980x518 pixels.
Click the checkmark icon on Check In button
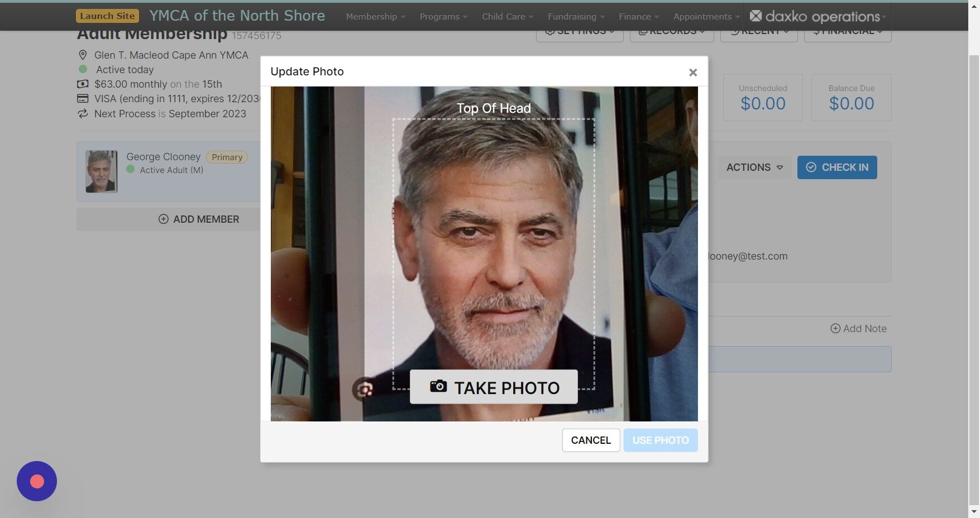click(811, 167)
